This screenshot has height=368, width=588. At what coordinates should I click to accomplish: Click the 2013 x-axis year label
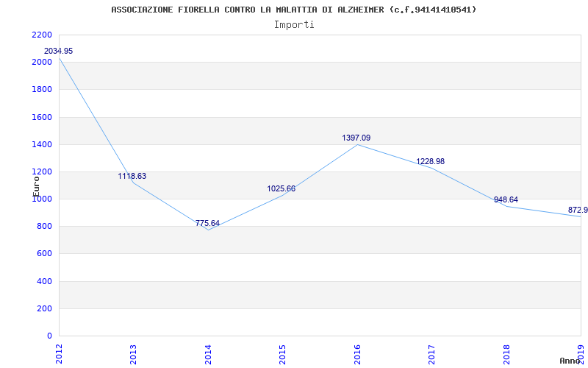coord(133,354)
